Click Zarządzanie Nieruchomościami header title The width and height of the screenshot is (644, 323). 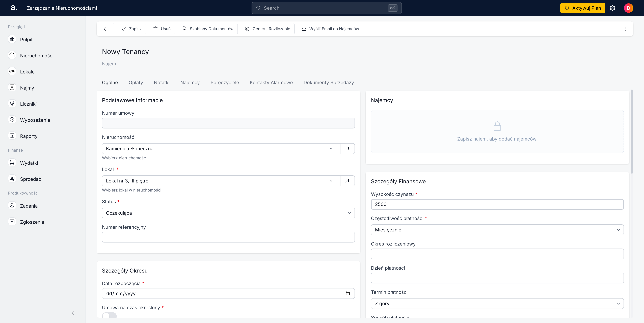[62, 8]
